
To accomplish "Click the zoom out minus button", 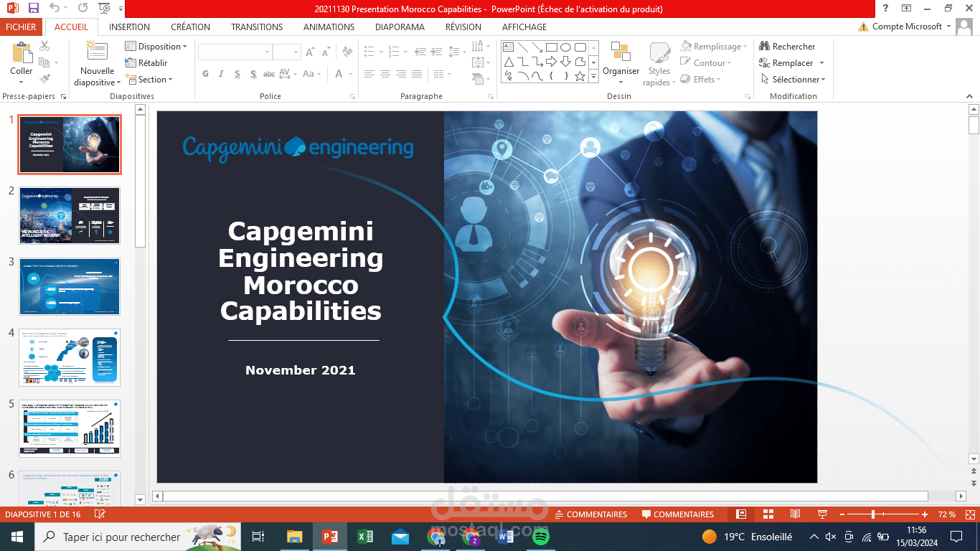I will [842, 514].
